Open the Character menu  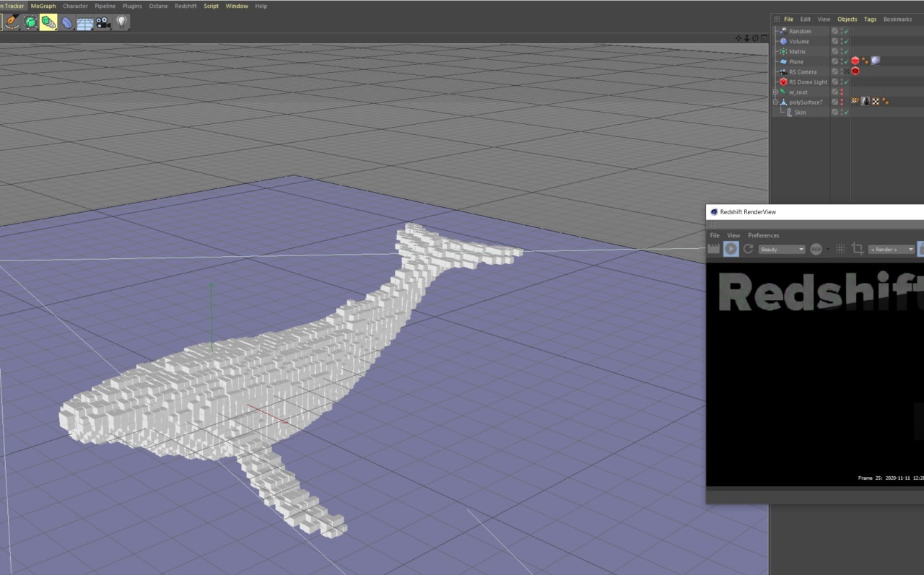(x=75, y=6)
